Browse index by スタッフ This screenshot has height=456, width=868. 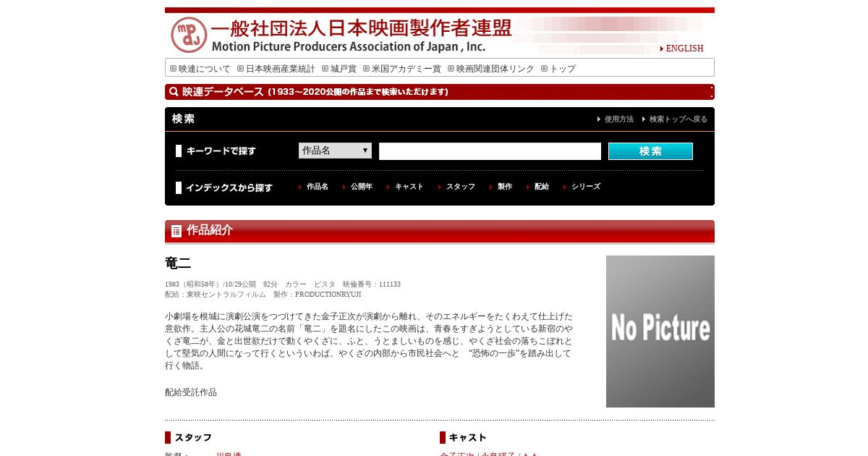(461, 187)
